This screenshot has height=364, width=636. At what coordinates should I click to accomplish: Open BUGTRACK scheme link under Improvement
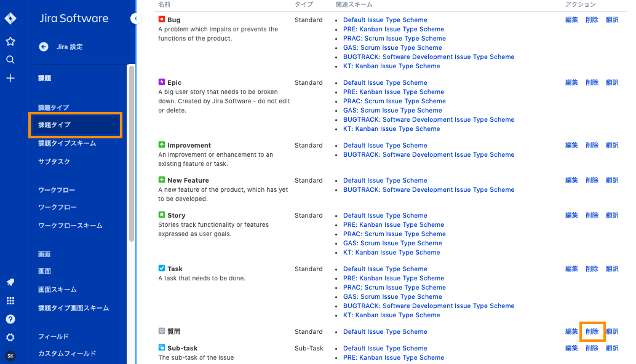point(429,155)
